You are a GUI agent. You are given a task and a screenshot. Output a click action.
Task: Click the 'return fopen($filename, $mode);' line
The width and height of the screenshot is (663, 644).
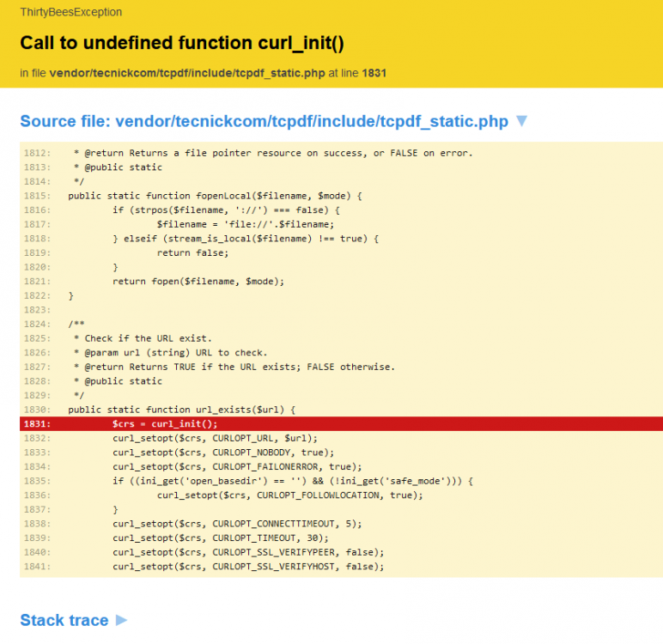point(198,281)
